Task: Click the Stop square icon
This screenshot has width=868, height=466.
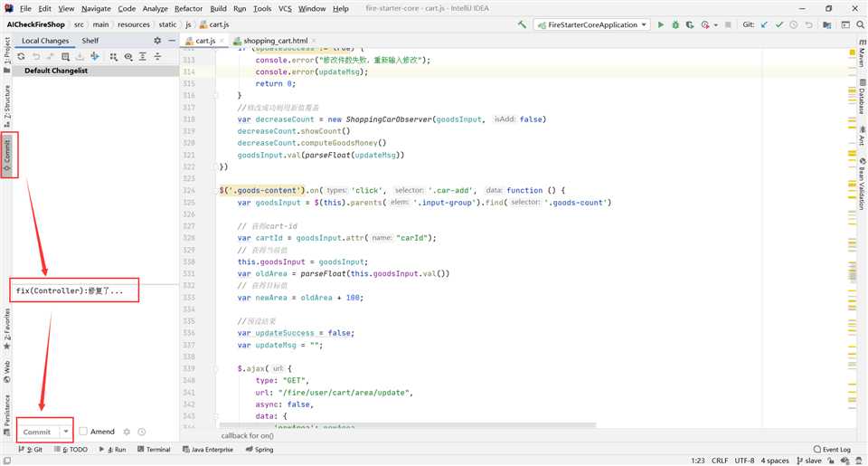Action: [728, 24]
